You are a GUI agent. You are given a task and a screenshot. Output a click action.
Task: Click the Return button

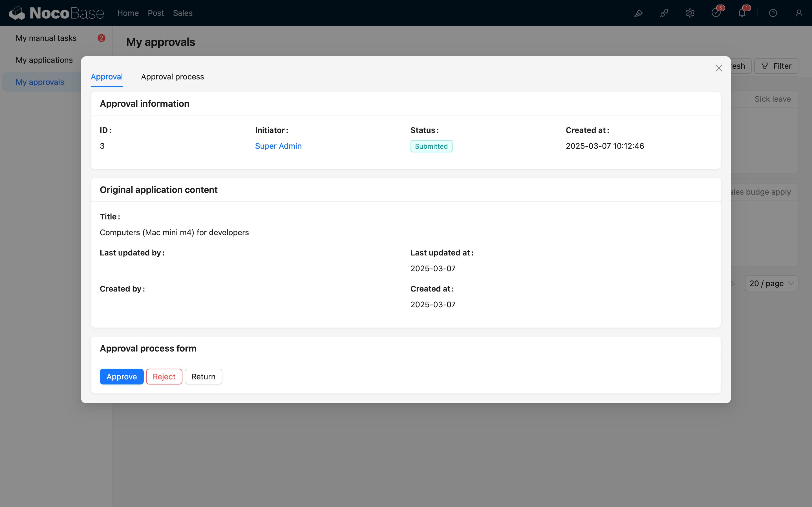click(x=203, y=377)
